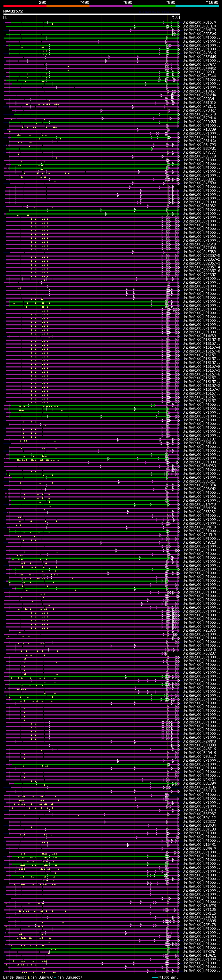Open hit UniRef100_C9SYH2
Image resolution: width=222 pixels, height=980 pixels.
(x=199, y=489)
